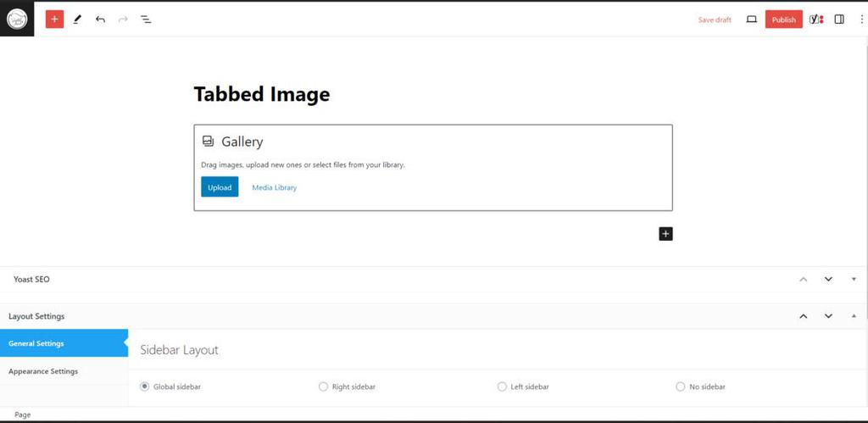Image resolution: width=868 pixels, height=423 pixels.
Task: Choose the Right sidebar radio option
Action: 323,387
